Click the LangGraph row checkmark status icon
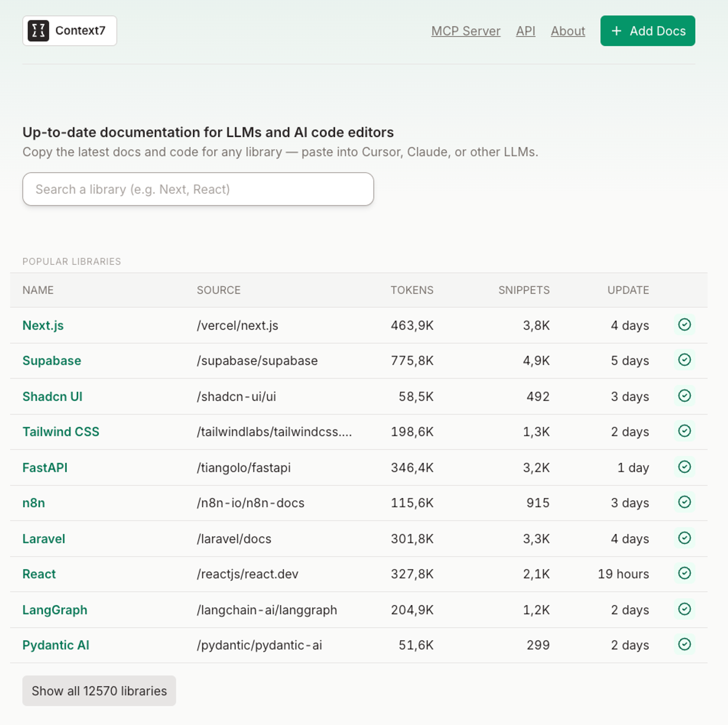 click(684, 609)
